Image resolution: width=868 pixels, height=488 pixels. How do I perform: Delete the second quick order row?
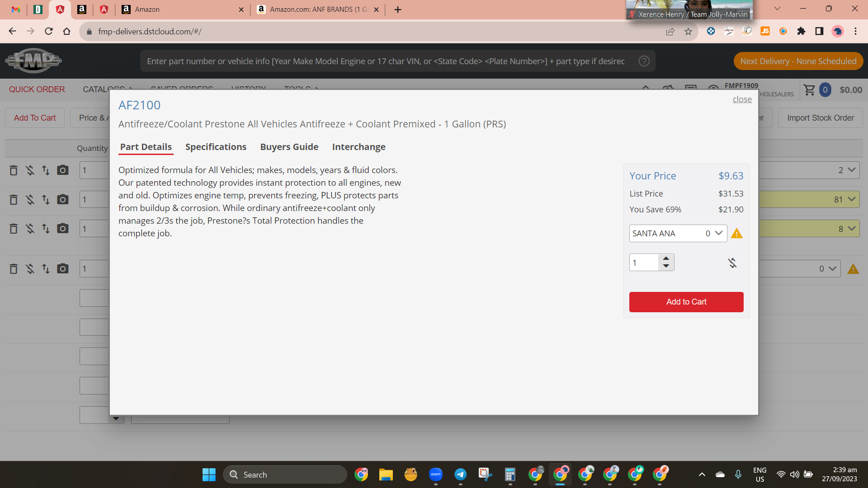coord(14,200)
